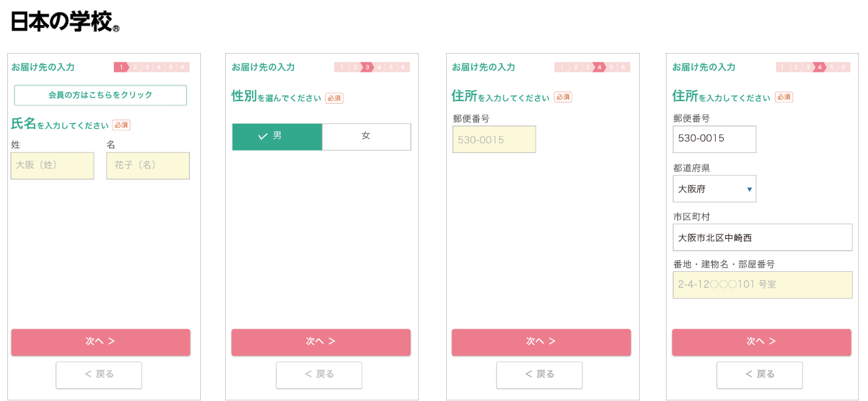Click the checkmark icon on the 男 option

263,137
